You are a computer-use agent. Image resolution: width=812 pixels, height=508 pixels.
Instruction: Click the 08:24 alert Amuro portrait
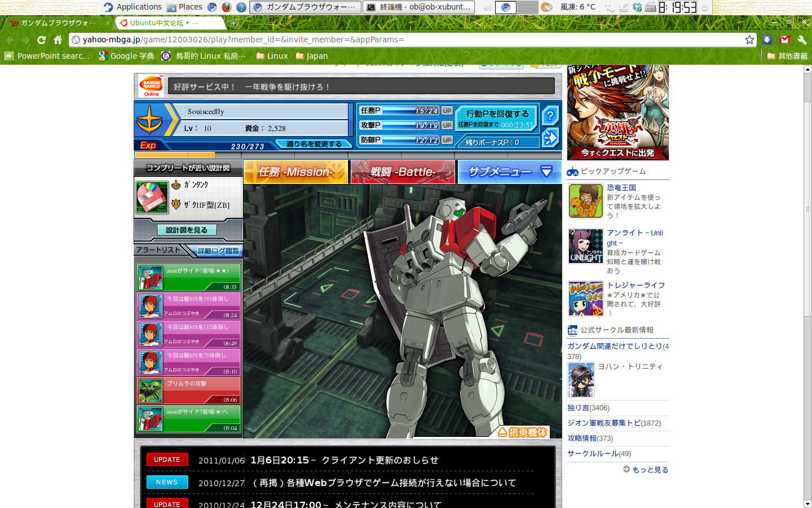151,306
